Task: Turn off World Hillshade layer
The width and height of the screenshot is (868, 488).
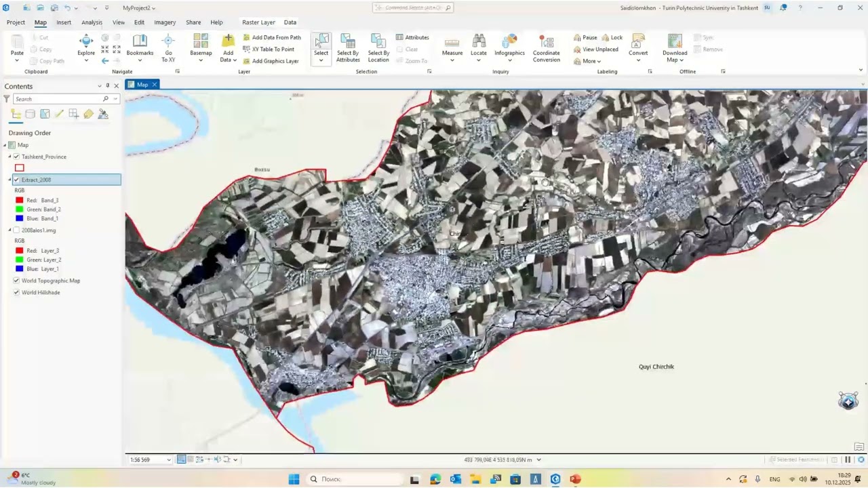Action: pos(16,292)
